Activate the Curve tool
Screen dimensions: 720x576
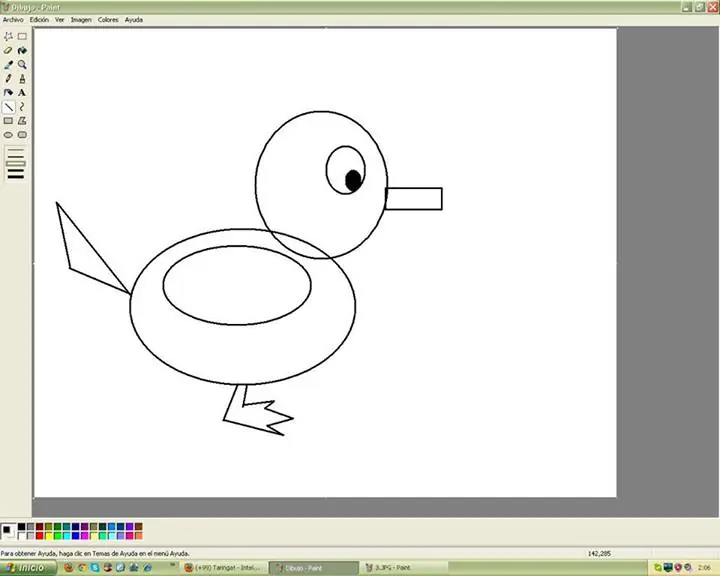coord(22,106)
